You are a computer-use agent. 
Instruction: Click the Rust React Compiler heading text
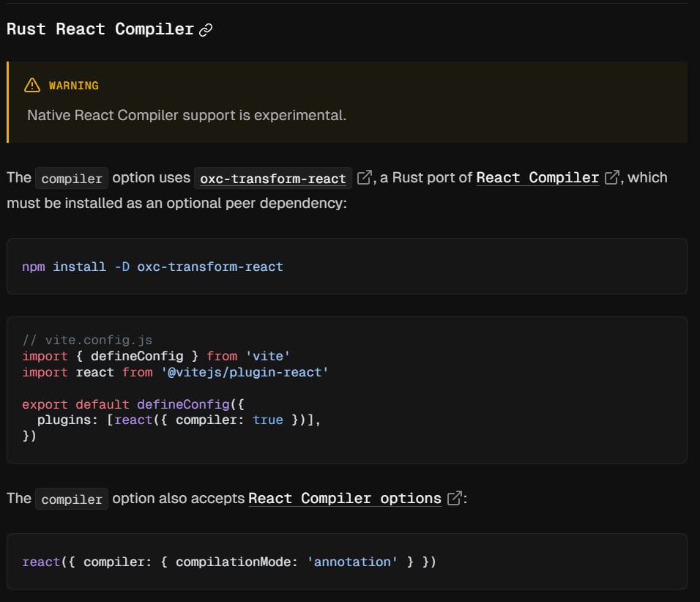point(100,29)
